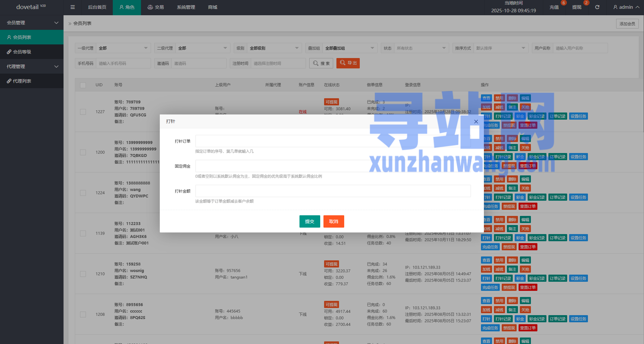Close the 打针 dialog with X icon
Screen dimensions: 644x344
pos(476,122)
